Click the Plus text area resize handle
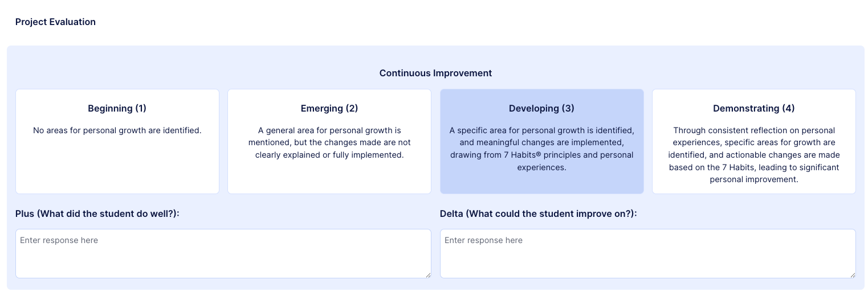This screenshot has height=300, width=868. click(428, 275)
